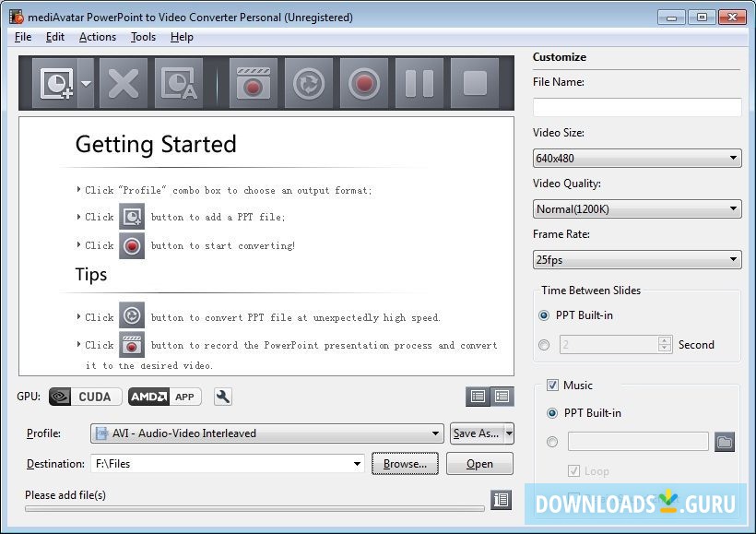Click the seconds spinner arrows
756x534 pixels.
(x=665, y=344)
